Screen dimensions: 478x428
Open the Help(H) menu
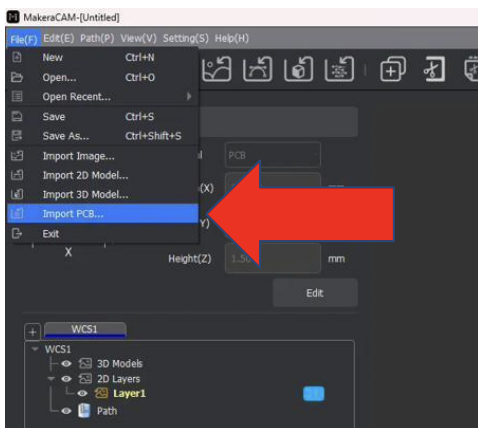pos(232,39)
